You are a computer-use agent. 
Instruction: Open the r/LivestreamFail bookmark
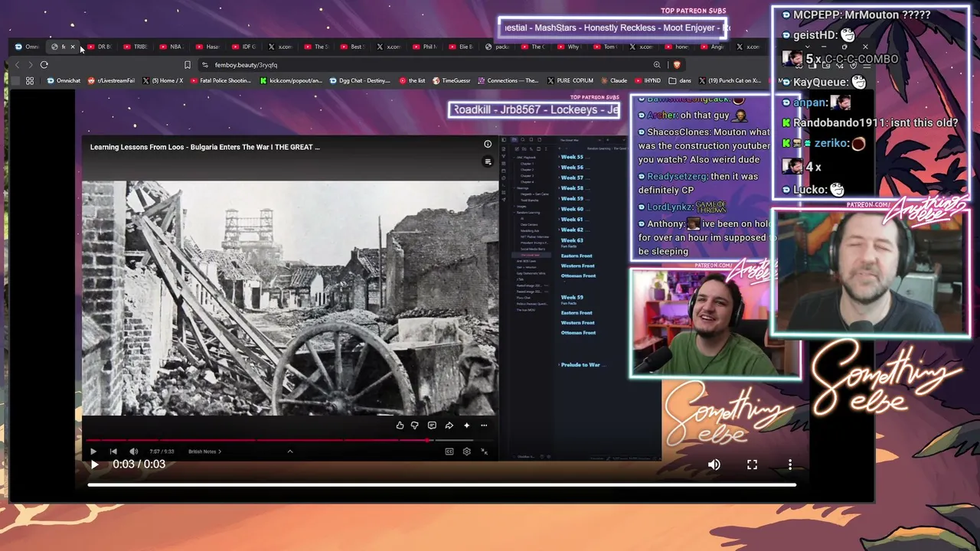coord(112,80)
